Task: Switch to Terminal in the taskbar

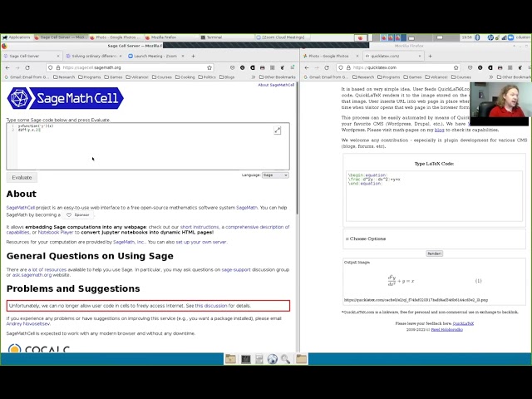Action: (211, 37)
